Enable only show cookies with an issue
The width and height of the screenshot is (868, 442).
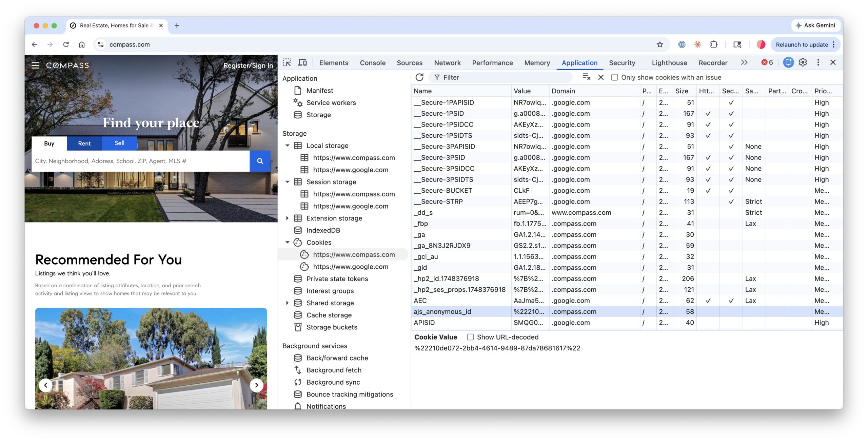click(x=614, y=77)
